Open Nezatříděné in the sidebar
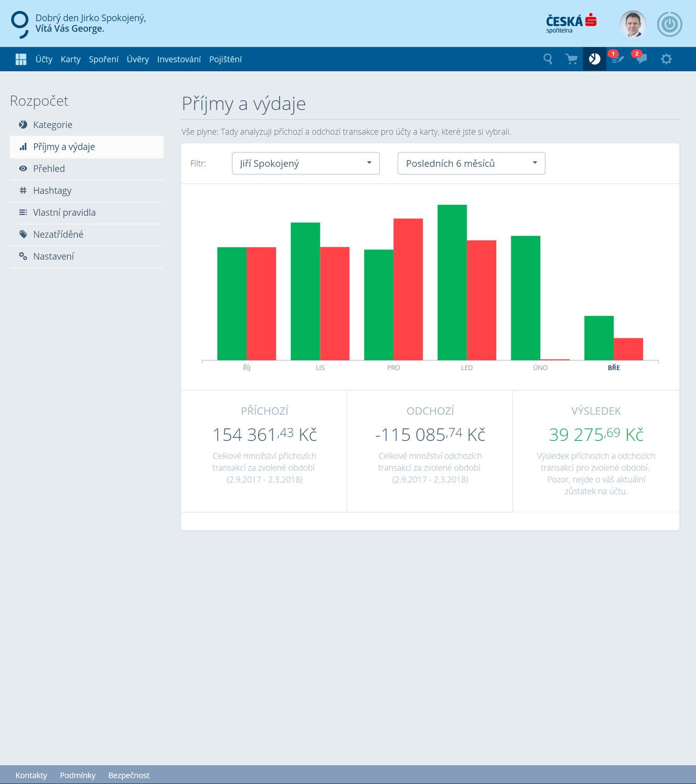Image resolution: width=696 pixels, height=784 pixels. 86,235
